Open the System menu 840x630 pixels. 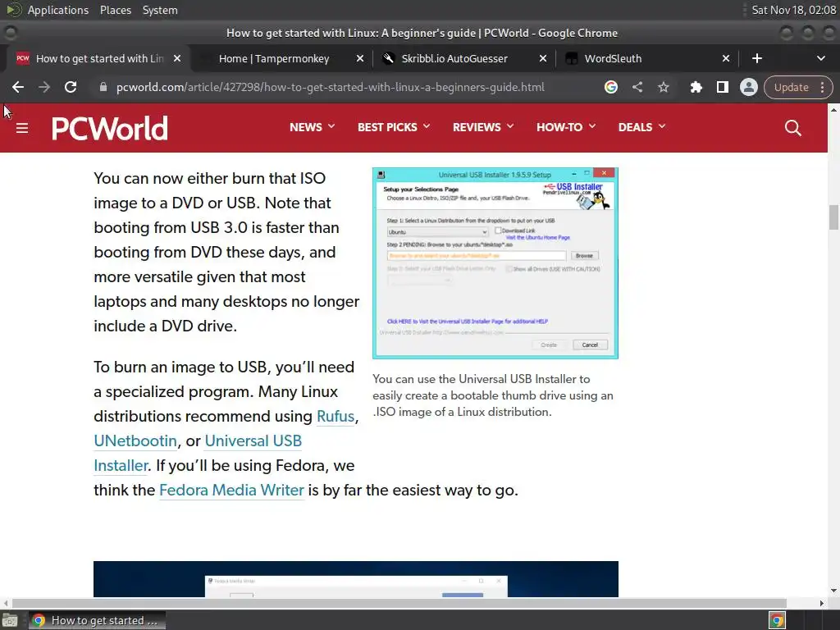click(x=160, y=10)
